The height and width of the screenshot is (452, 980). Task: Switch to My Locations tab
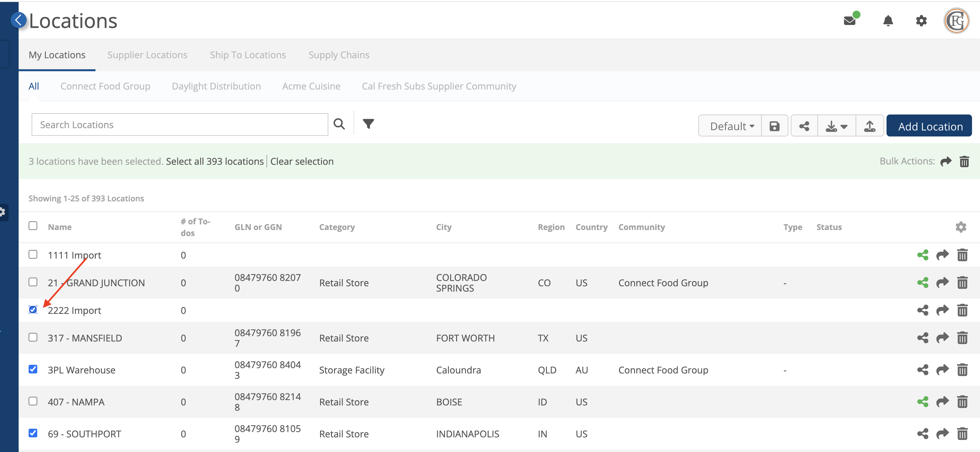pos(57,55)
